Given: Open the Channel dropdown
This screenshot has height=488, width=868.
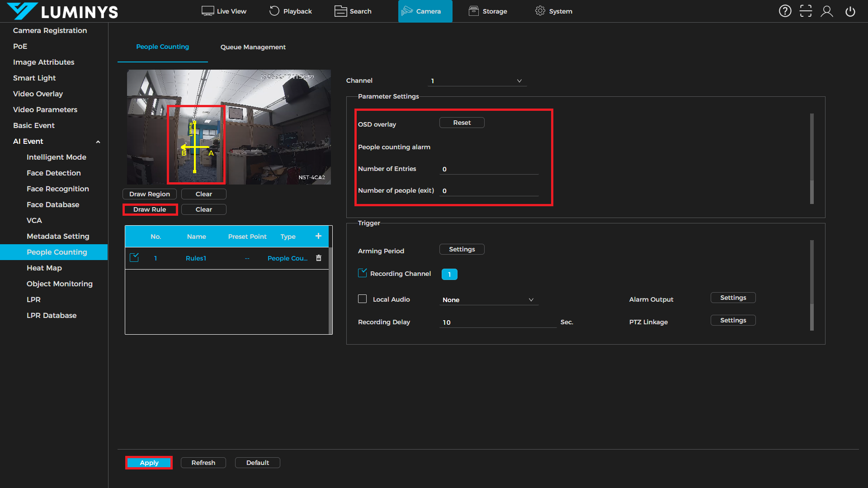Looking at the screenshot, I should point(477,81).
